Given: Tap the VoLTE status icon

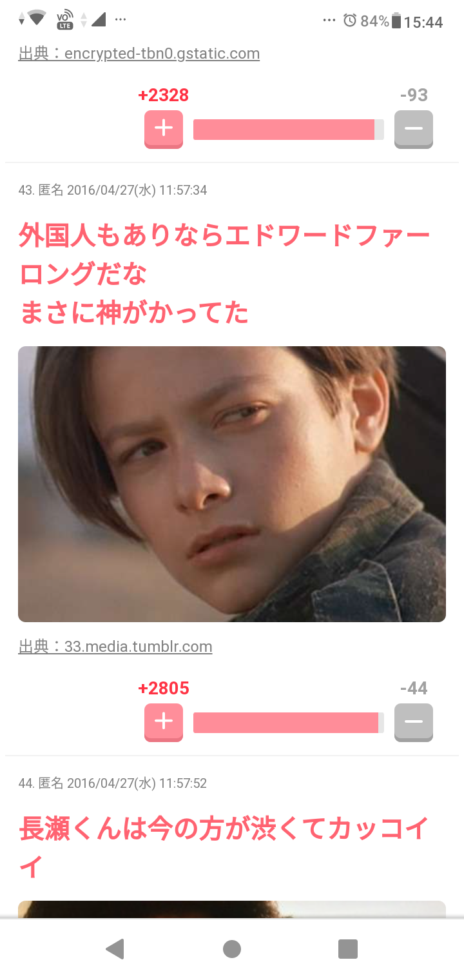Looking at the screenshot, I should [x=65, y=20].
